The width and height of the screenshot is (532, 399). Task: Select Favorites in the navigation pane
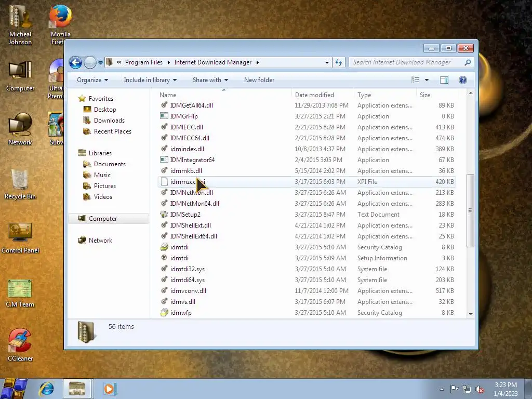tap(101, 99)
